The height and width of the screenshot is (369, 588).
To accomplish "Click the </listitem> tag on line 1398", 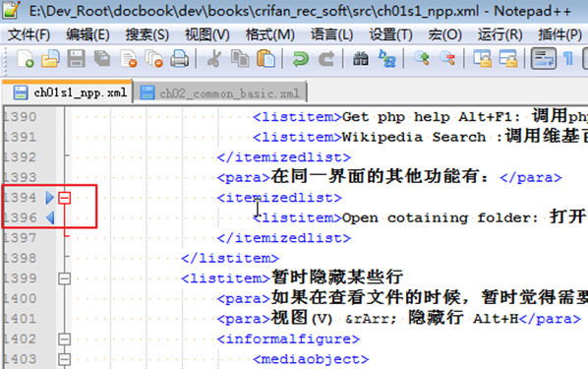I will click(230, 258).
